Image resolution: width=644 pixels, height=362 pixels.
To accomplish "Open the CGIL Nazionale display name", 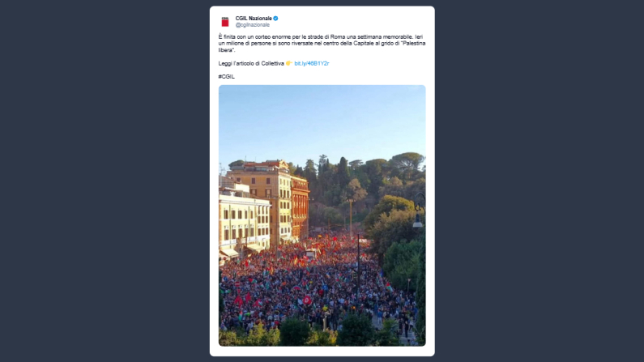I will pyautogui.click(x=254, y=18).
